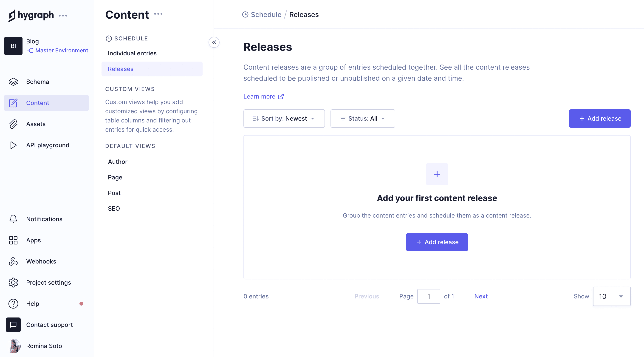Select the Webhooks icon
This screenshot has width=644, height=357.
[13, 261]
